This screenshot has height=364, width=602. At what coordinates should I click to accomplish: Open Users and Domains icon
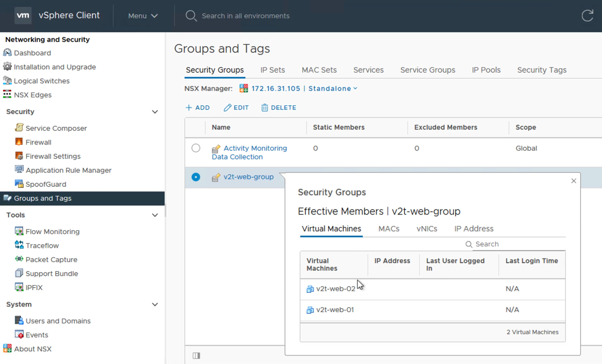click(x=19, y=320)
